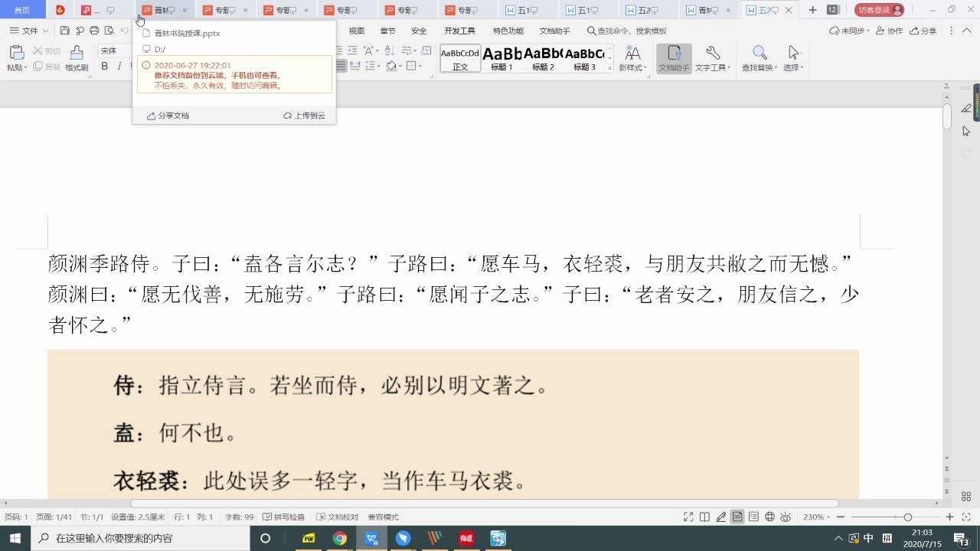Go to the 首页 home tab
This screenshot has width=980, height=551.
point(22,10)
